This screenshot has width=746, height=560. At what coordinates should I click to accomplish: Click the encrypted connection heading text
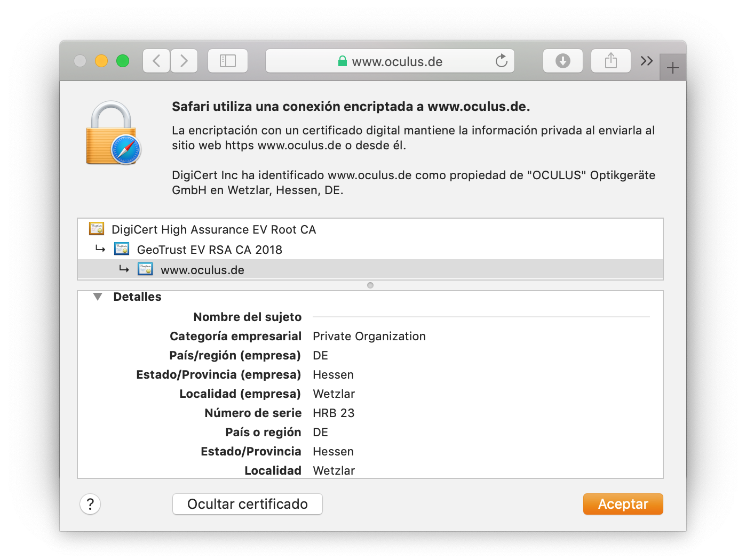(x=351, y=107)
